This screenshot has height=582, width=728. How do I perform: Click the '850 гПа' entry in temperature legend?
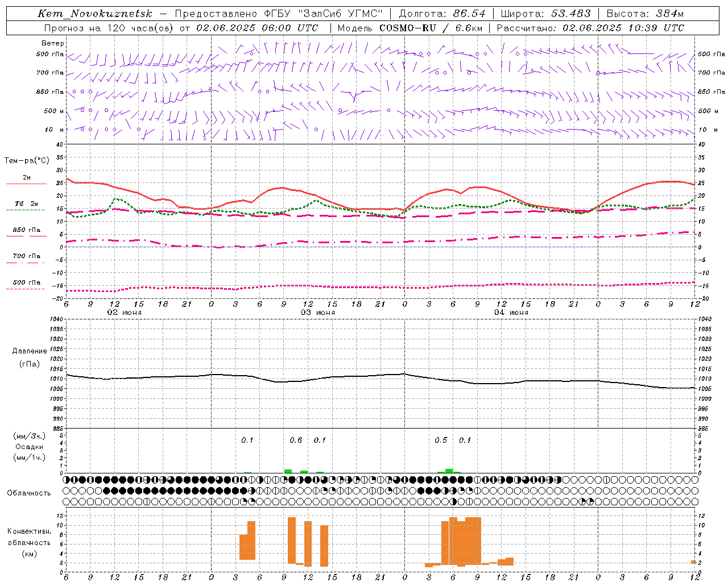[x=27, y=230]
